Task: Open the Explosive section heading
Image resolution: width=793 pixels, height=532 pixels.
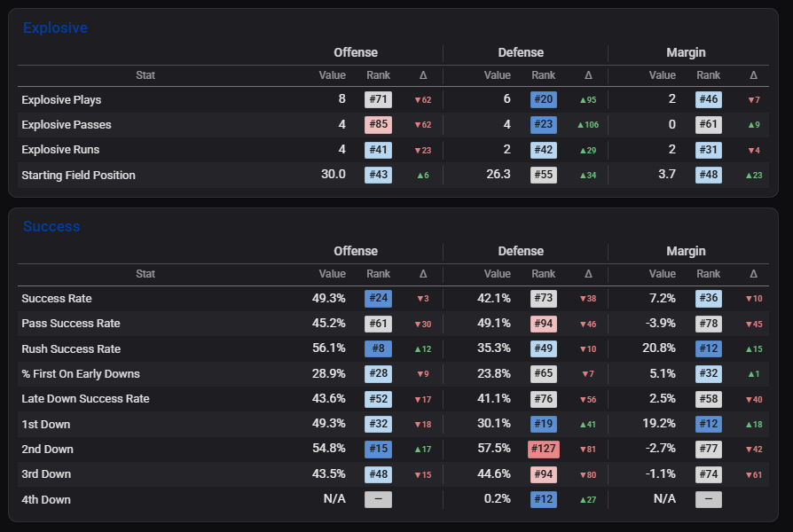Action: 55,27
